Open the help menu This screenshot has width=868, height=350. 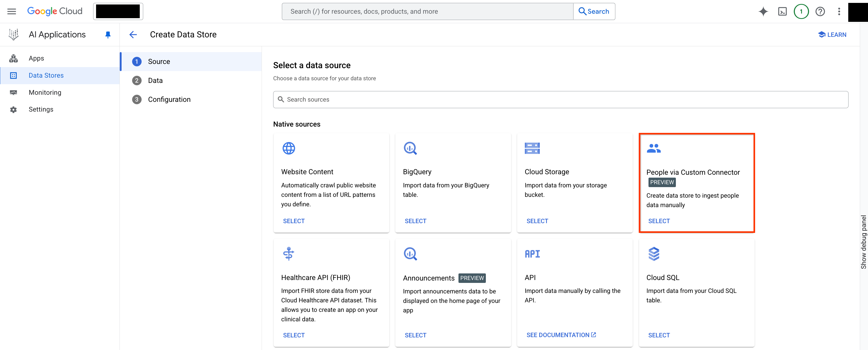[820, 11]
